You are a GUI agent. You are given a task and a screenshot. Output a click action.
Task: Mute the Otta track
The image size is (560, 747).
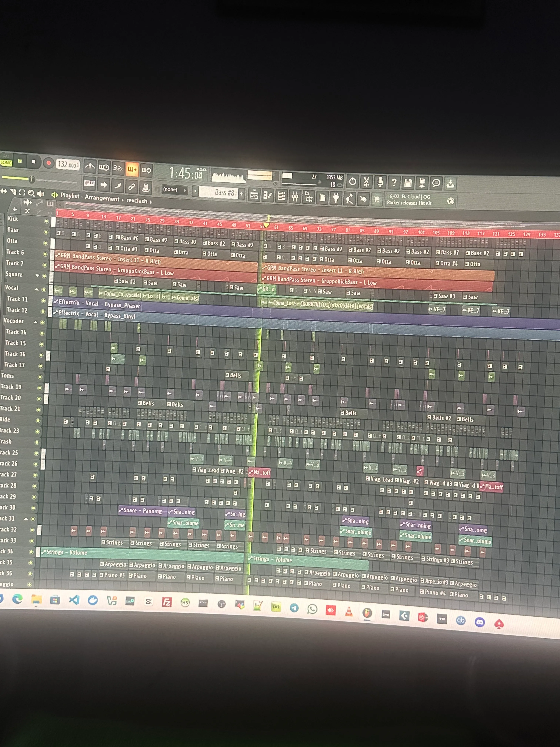point(45,243)
